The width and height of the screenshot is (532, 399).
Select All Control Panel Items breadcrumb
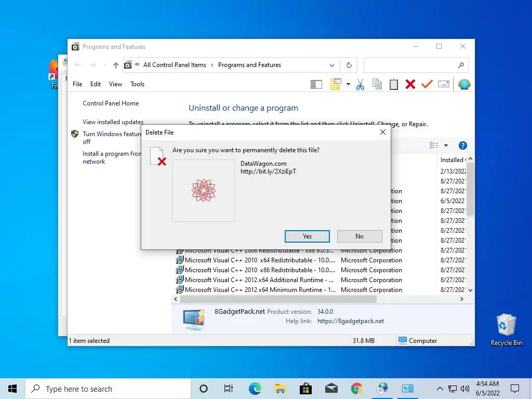[175, 65]
